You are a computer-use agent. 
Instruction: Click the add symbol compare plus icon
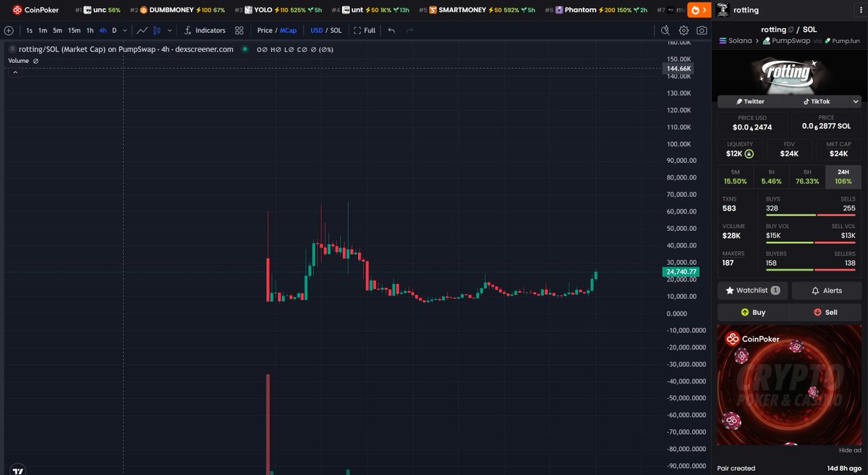tap(8, 30)
